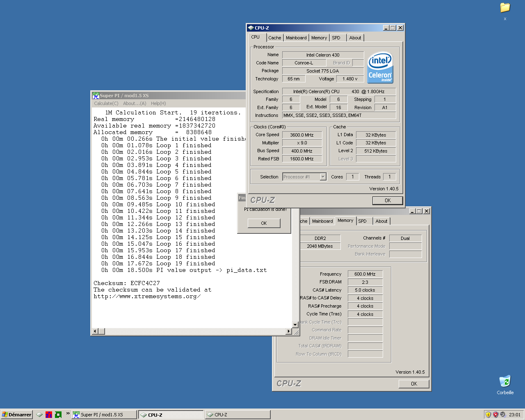Click the Name field Intel Celeron 430

point(323,55)
